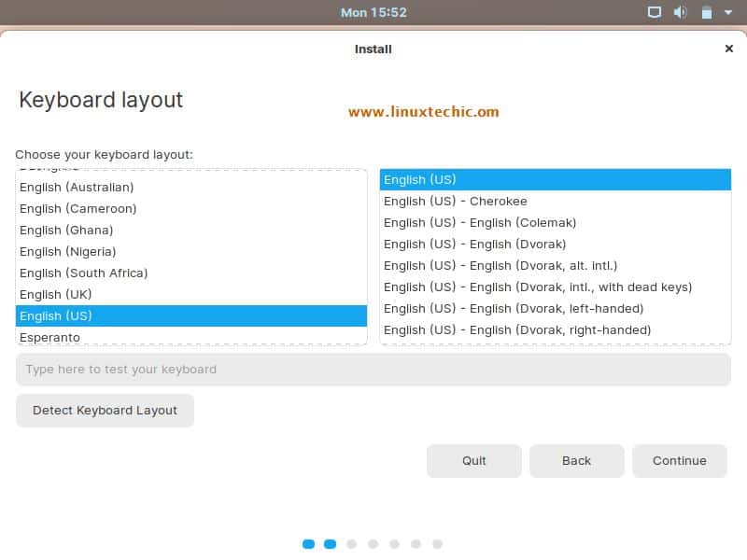
Task: Select English (Ghana) layout
Action: pyautogui.click(x=191, y=230)
